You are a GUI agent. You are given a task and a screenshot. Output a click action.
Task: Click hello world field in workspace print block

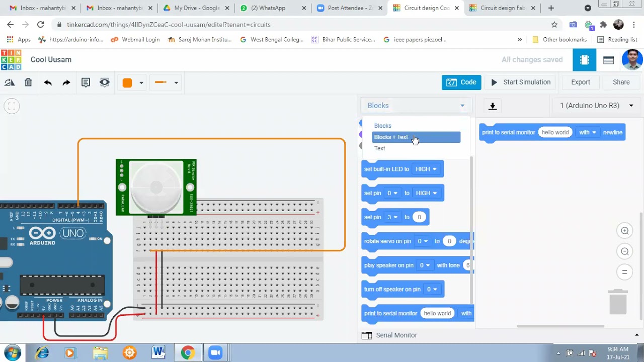[555, 132]
